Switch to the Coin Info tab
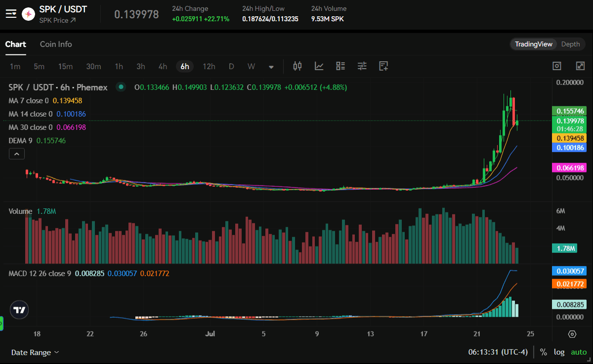Viewport: 593px width, 364px height. (x=56, y=44)
